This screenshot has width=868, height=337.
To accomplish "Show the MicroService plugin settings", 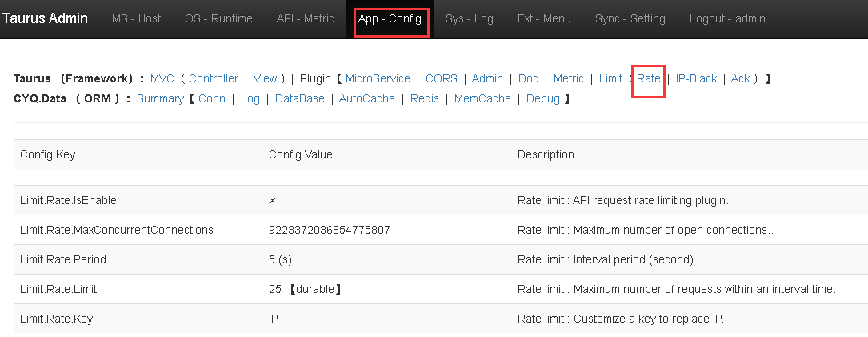I will click(378, 78).
